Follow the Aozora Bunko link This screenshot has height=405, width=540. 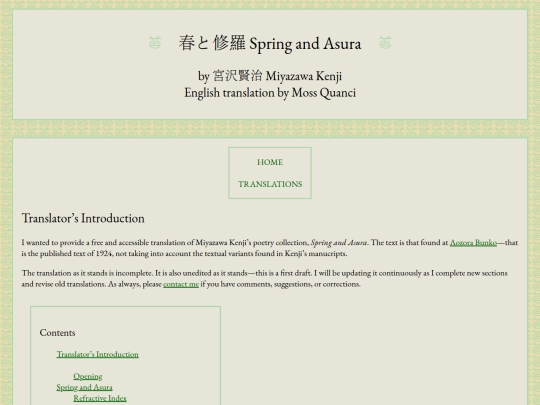click(473, 242)
